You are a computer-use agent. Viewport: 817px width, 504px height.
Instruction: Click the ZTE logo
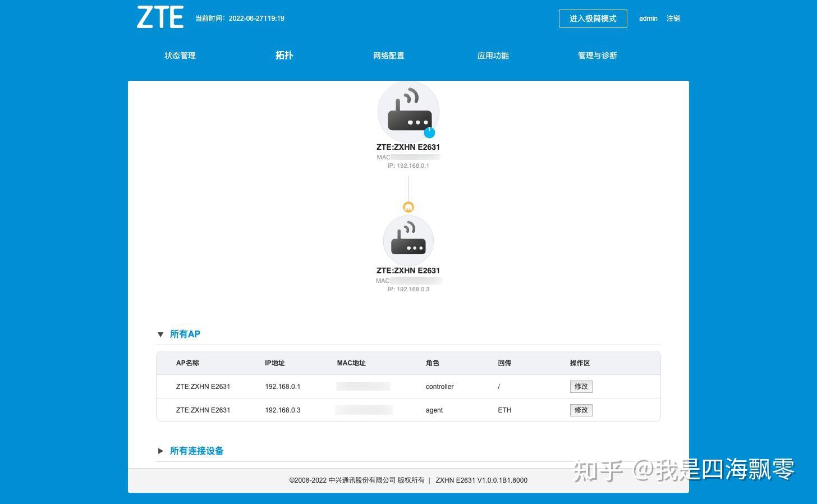pyautogui.click(x=160, y=17)
